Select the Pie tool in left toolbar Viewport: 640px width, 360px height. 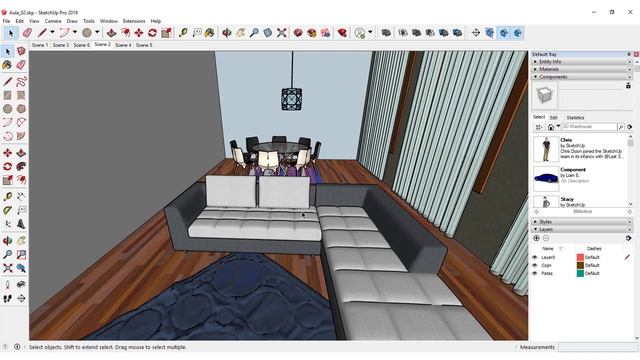(x=21, y=136)
